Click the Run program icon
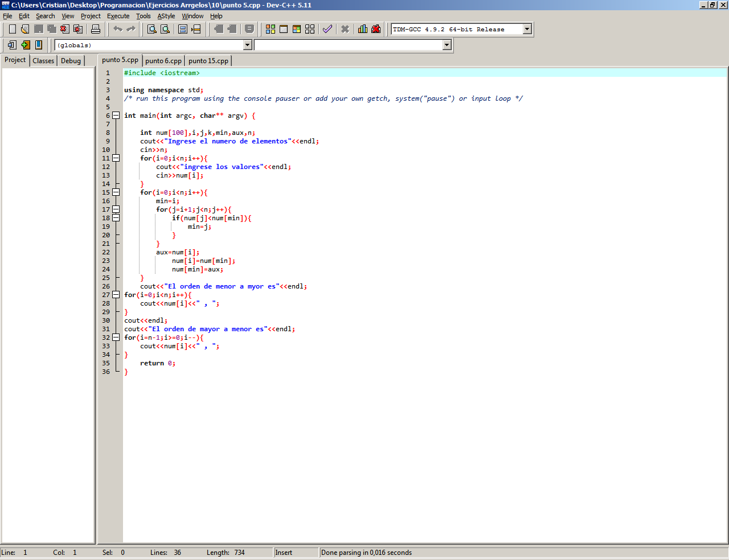The width and height of the screenshot is (729, 560). (284, 29)
